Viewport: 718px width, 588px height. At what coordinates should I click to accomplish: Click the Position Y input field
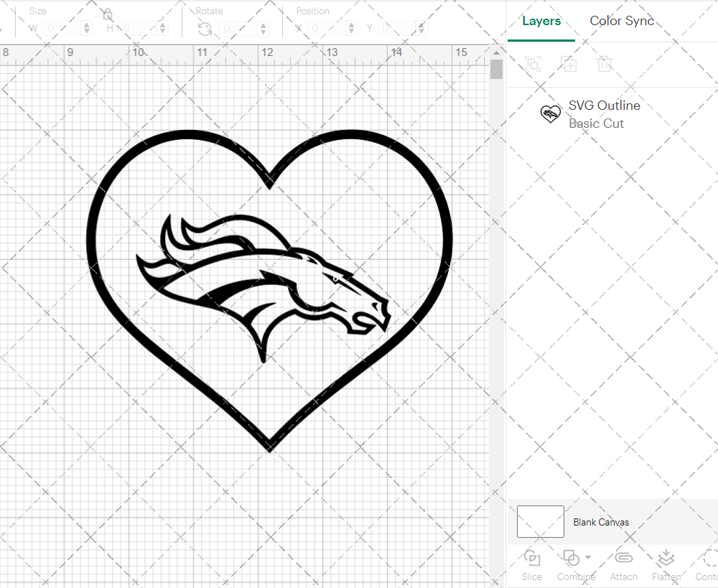398,29
